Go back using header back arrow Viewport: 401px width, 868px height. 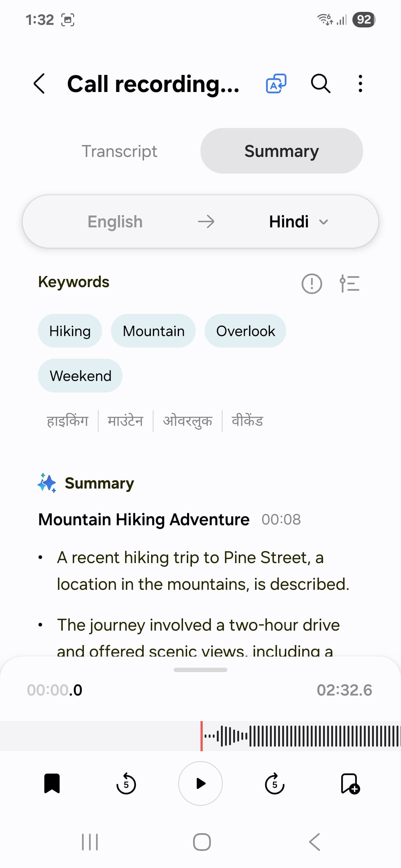39,83
